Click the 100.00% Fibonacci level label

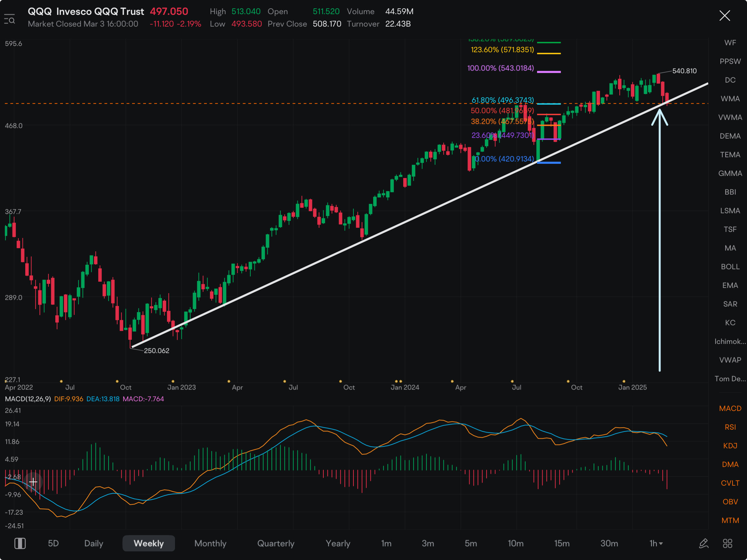[x=501, y=68]
